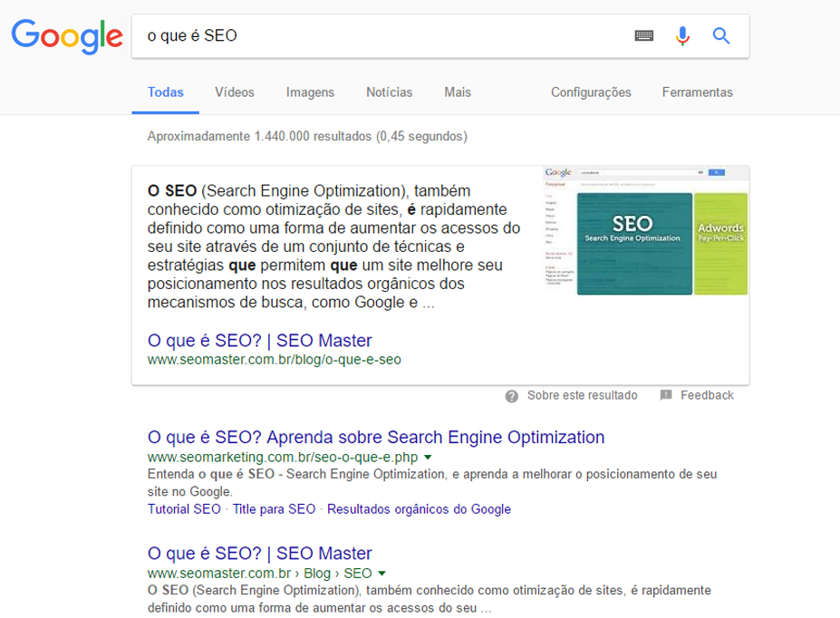Follow the 'Tutorial SEO' sitelink
The height and width of the screenshot is (618, 840).
pyautogui.click(x=184, y=509)
